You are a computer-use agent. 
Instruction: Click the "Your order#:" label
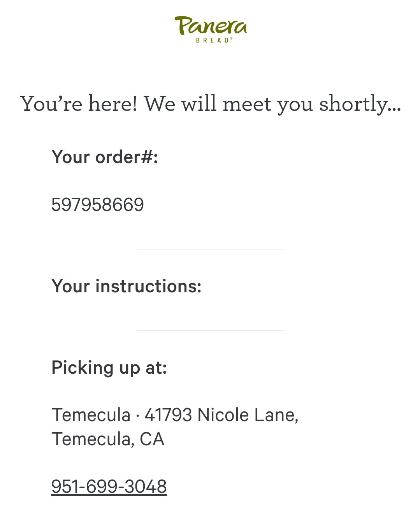105,157
